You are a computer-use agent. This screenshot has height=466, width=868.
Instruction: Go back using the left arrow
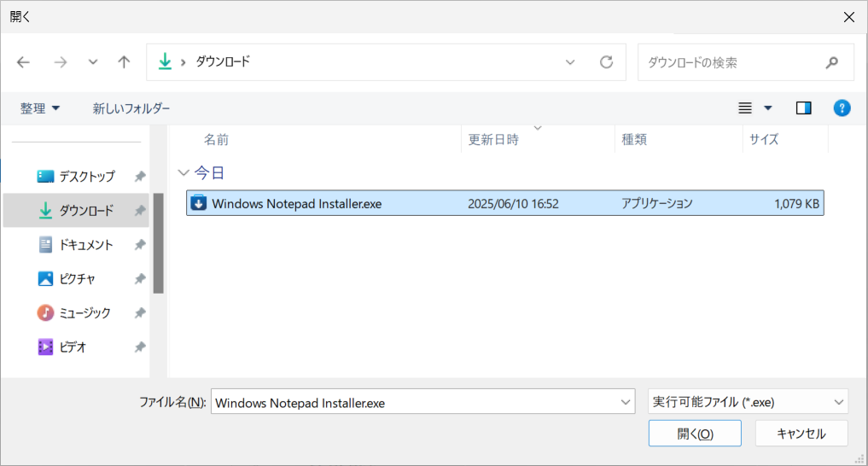point(23,62)
